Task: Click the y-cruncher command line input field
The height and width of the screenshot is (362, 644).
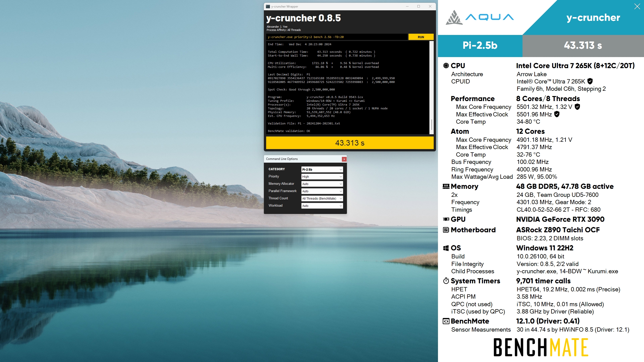Action: tap(337, 37)
